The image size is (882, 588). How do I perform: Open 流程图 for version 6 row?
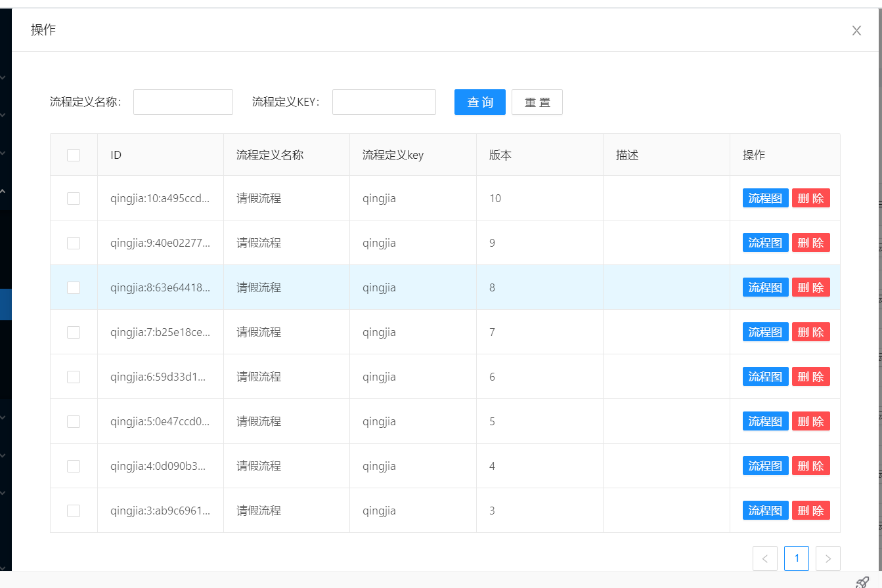[x=766, y=377]
